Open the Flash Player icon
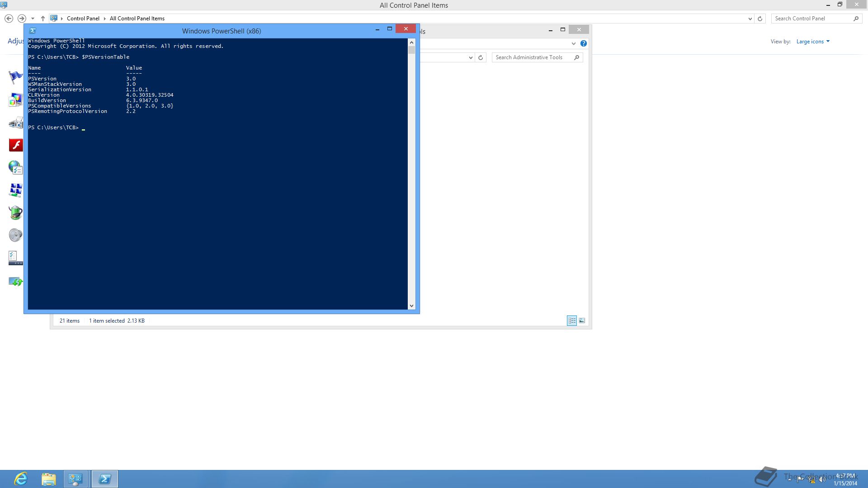The image size is (868, 488). pos(16,145)
